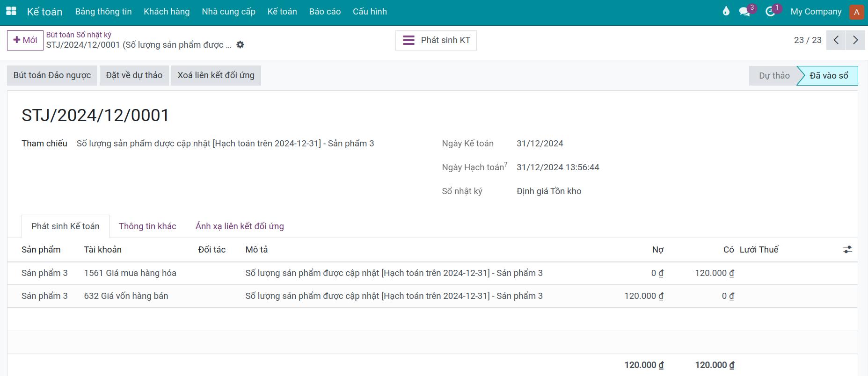
Task: Open column settings adjust icon in table
Action: click(847, 250)
